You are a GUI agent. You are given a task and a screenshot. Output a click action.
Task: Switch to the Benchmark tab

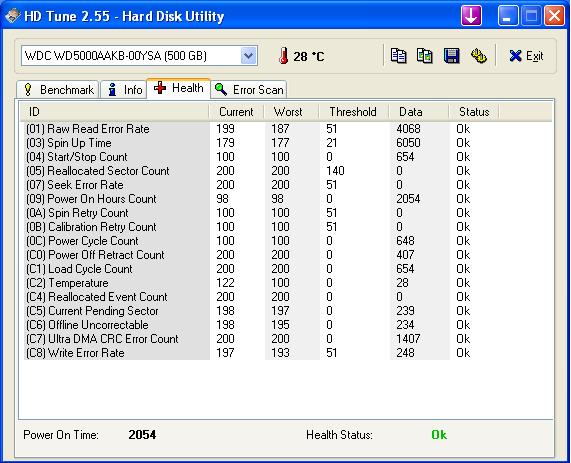coord(58,90)
